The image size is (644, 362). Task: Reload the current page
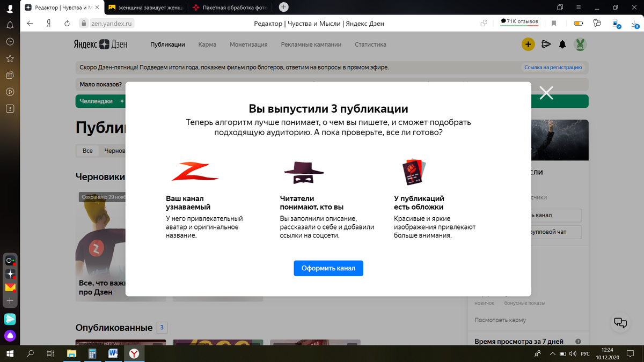click(x=67, y=23)
